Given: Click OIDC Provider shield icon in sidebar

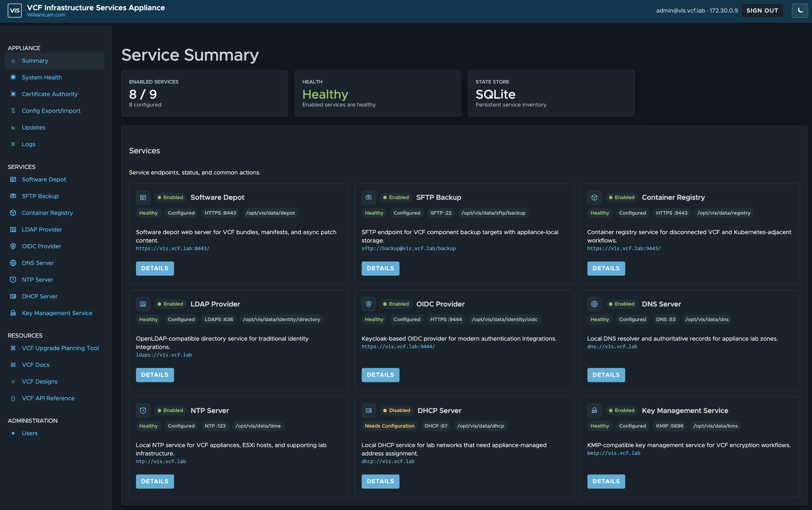Looking at the screenshot, I should coord(13,246).
